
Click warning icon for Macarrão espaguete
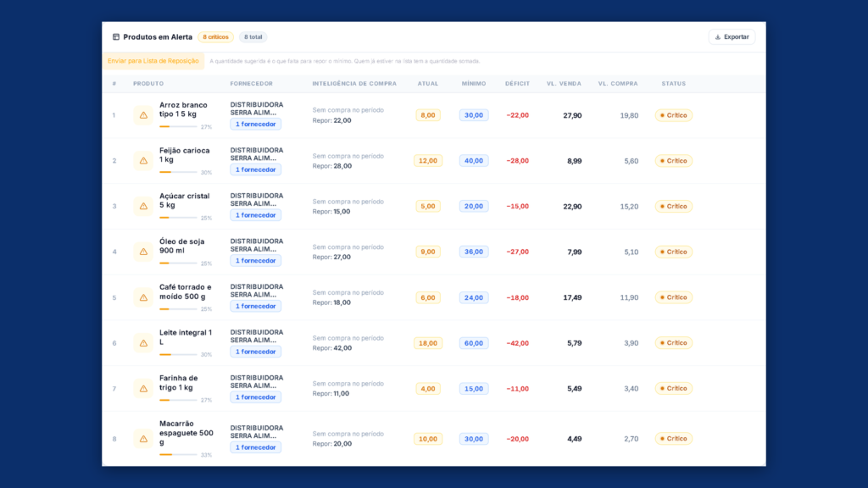[143, 439]
